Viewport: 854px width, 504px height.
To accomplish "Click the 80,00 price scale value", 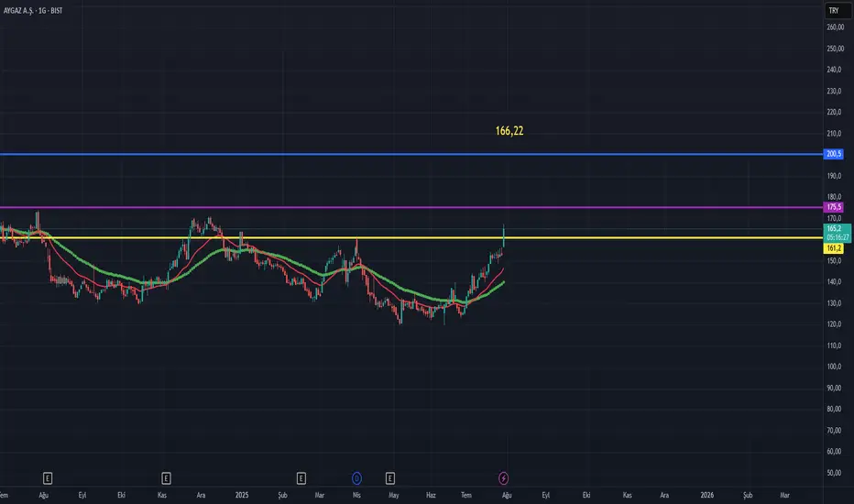I will point(834,410).
